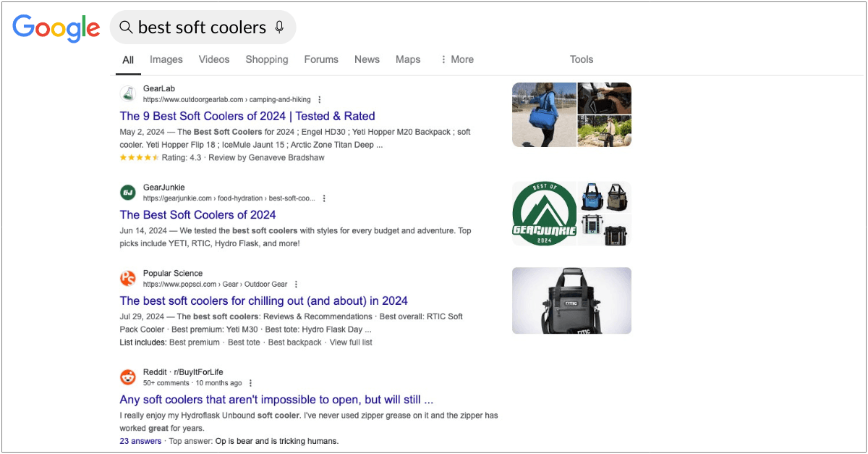Open the Tools search options

[x=581, y=59]
